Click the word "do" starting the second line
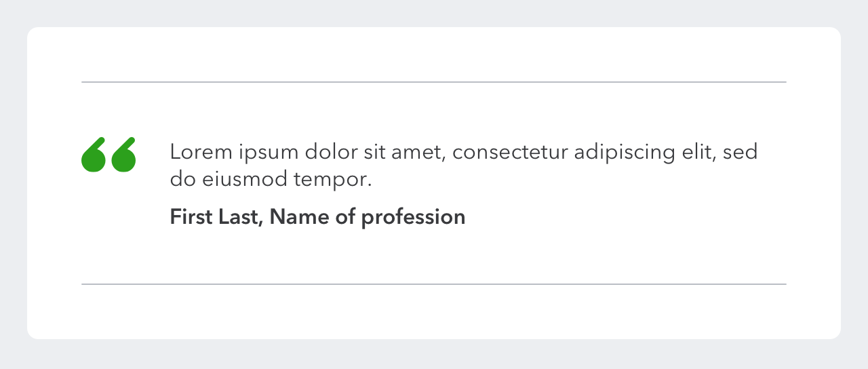Image resolution: width=868 pixels, height=369 pixels. [180, 180]
